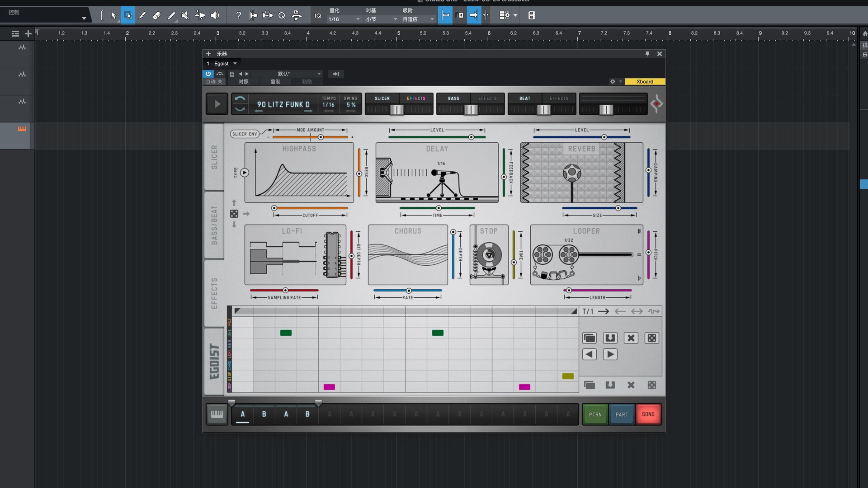868x488 pixels.
Task: Toggle the snap-to-grid blue button
Action: coord(445,15)
